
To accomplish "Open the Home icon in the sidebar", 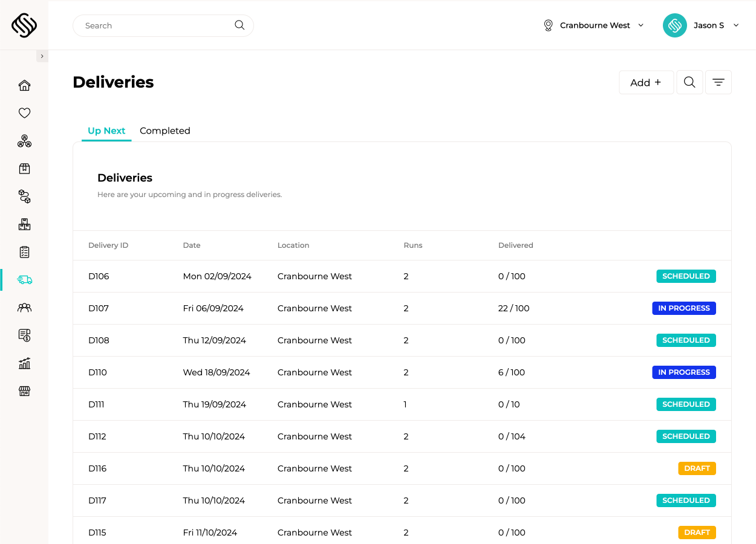I will pyautogui.click(x=24, y=85).
